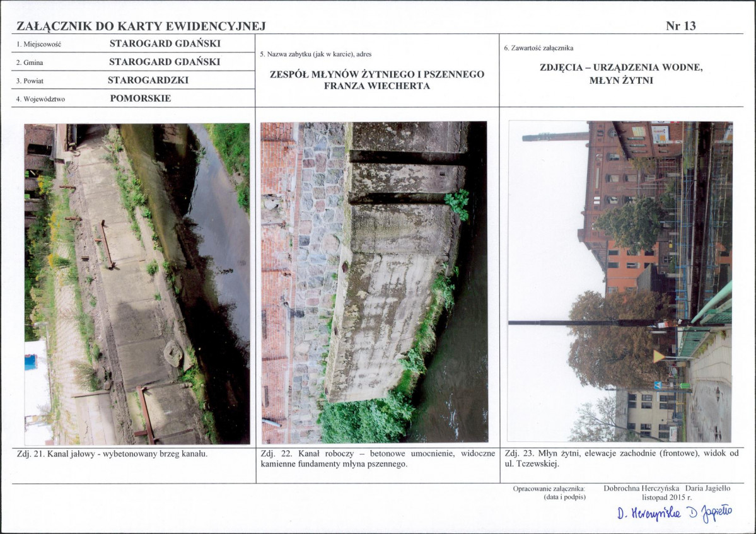This screenshot has width=756, height=534.
Task: Open the rye mill photo Zdj. 23
Action: pos(620,281)
